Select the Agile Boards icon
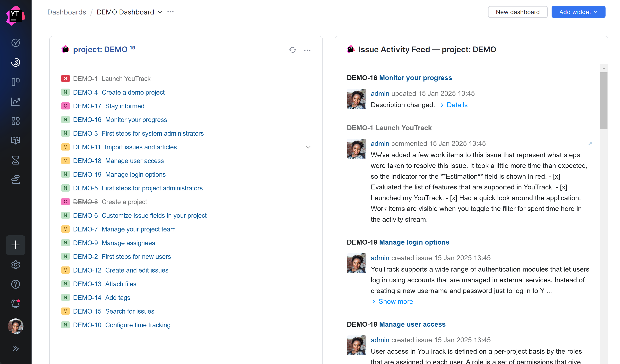620x364 pixels. 15,82
